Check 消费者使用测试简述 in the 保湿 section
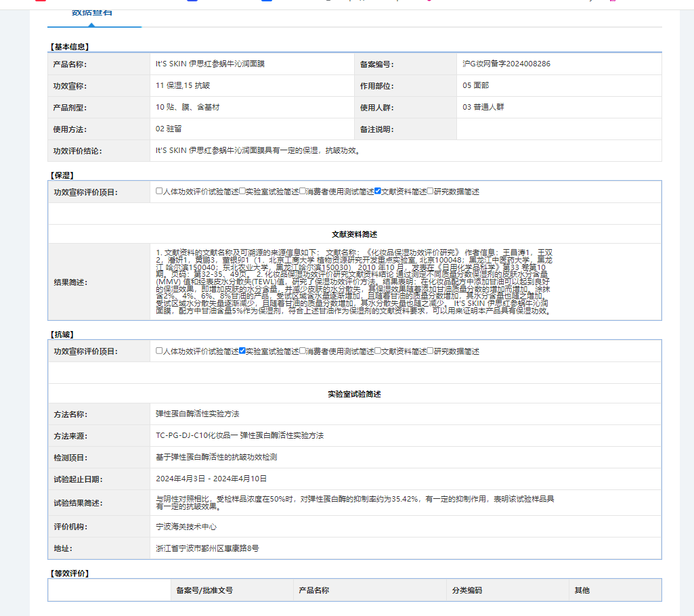 (x=303, y=192)
